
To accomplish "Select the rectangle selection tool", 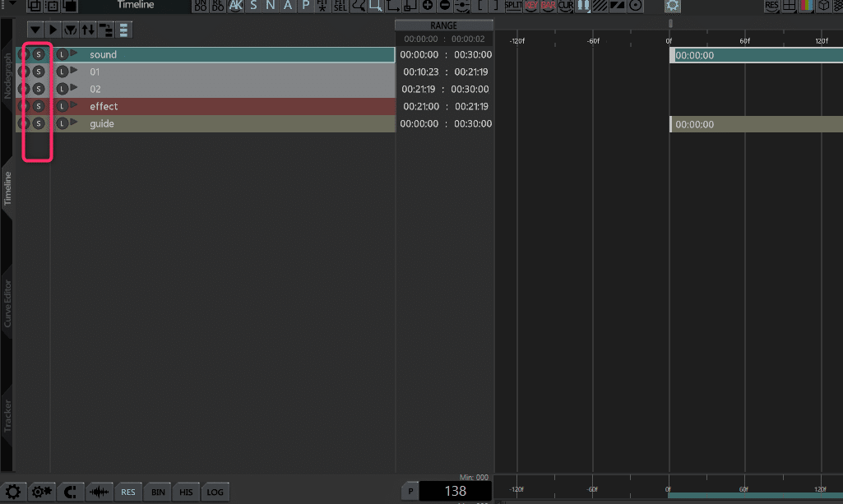I will [375, 6].
